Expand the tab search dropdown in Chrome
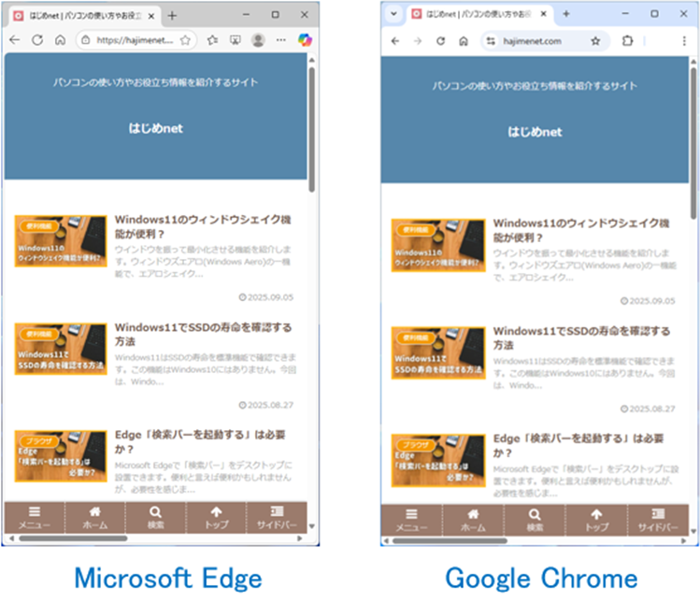This screenshot has height=603, width=700. (393, 14)
